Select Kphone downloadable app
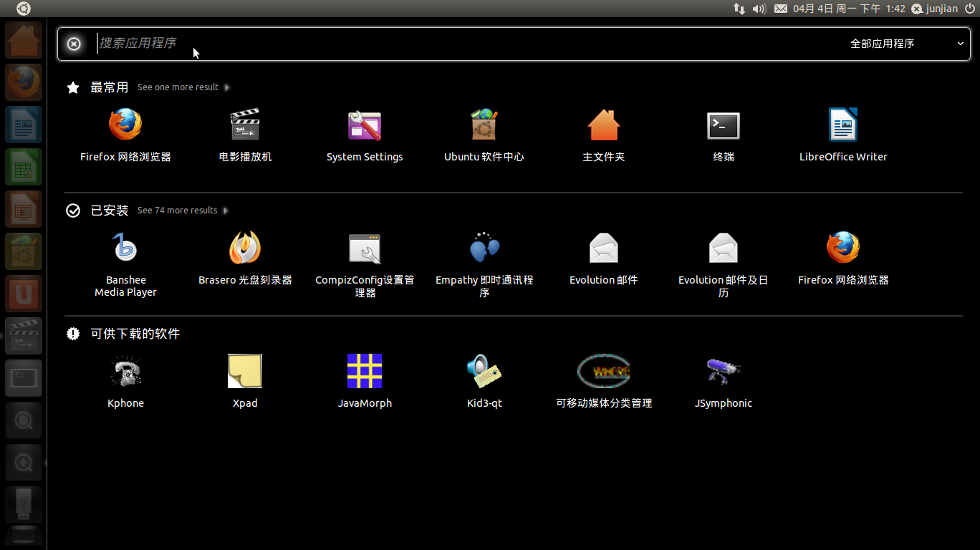The width and height of the screenshot is (980, 550). (125, 382)
